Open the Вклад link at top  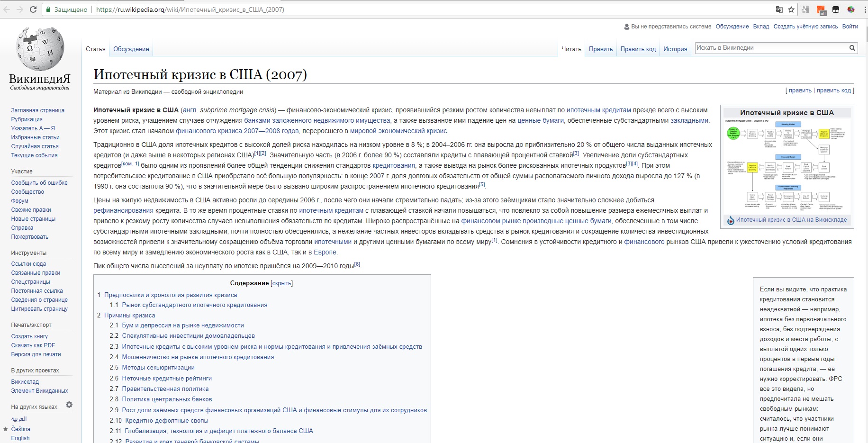(761, 27)
